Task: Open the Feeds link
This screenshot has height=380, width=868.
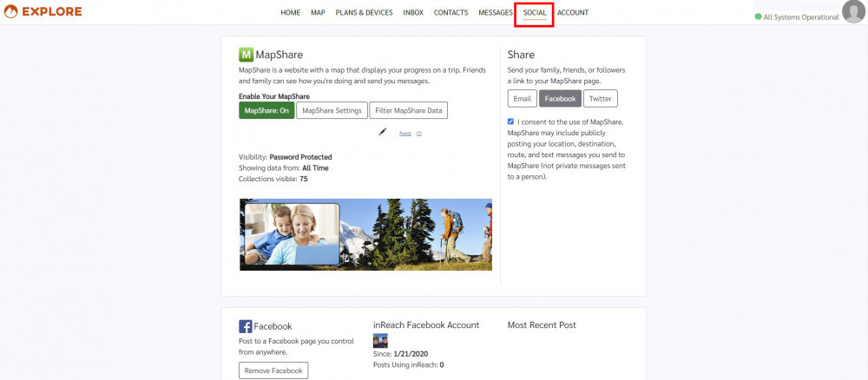Action: (x=405, y=134)
